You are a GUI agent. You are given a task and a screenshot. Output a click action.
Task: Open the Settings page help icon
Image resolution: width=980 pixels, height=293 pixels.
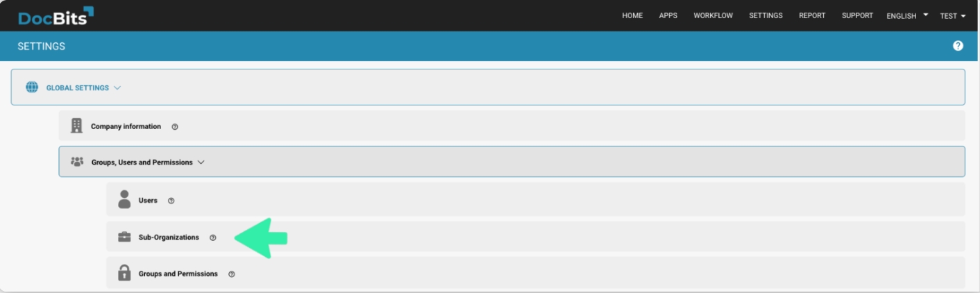click(958, 46)
